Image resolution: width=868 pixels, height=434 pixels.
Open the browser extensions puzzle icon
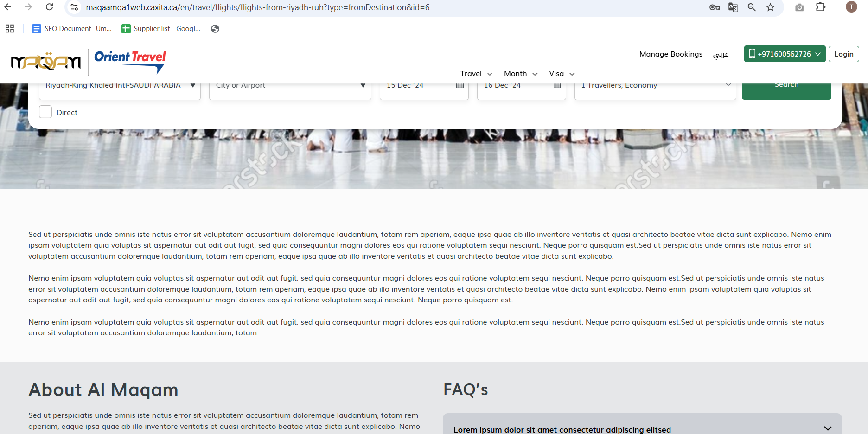coord(821,7)
